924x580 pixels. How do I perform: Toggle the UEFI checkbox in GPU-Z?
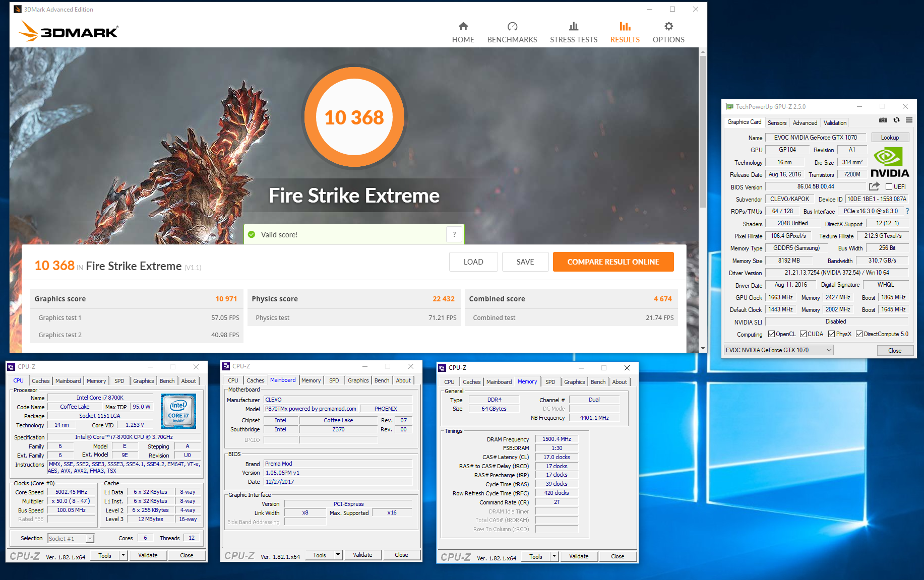[x=889, y=187]
